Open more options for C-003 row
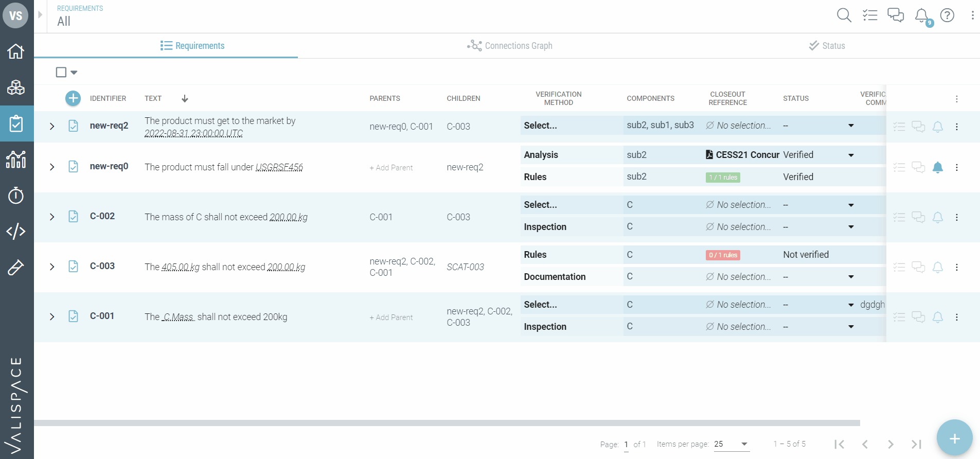This screenshot has height=459, width=980. point(957,267)
